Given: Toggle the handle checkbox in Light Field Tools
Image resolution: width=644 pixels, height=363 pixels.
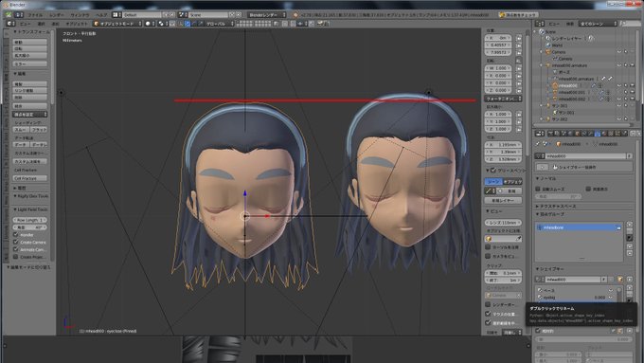Looking at the screenshot, I should pyautogui.click(x=15, y=235).
